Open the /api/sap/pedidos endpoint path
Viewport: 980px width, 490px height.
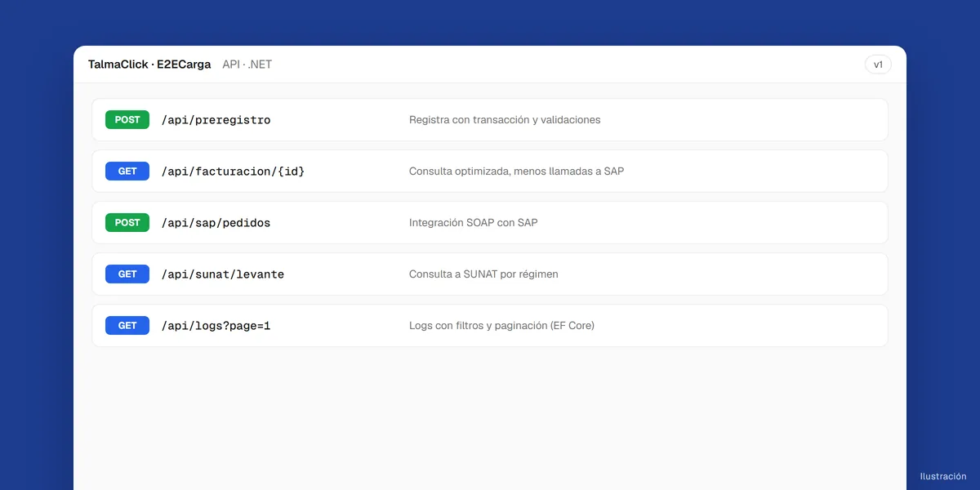tap(216, 223)
